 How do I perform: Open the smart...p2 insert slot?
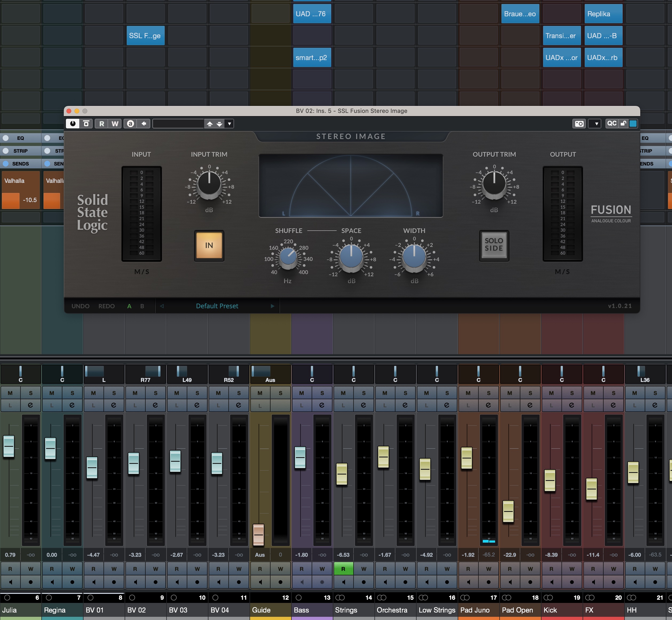312,57
